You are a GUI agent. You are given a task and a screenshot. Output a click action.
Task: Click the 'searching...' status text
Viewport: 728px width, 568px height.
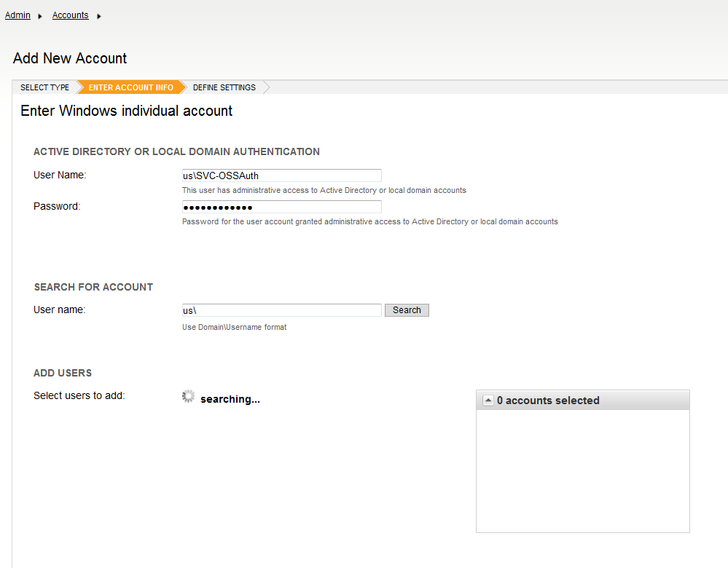click(230, 399)
